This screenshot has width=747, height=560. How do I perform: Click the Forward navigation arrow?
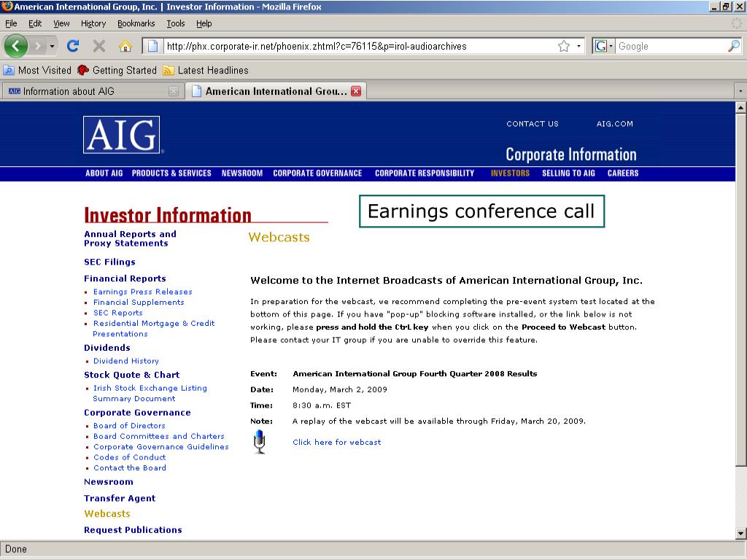[x=38, y=46]
